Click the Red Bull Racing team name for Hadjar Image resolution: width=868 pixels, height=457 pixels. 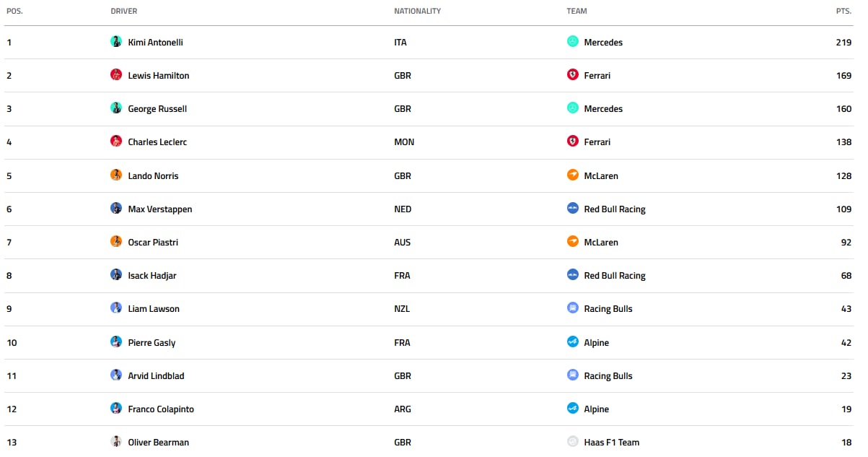click(615, 276)
